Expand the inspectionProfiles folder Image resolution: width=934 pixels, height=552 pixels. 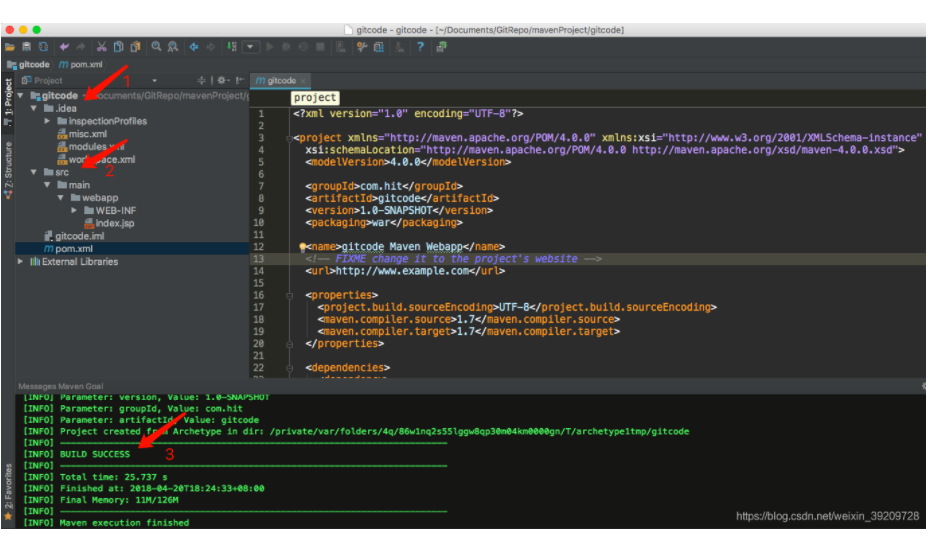pyautogui.click(x=47, y=121)
